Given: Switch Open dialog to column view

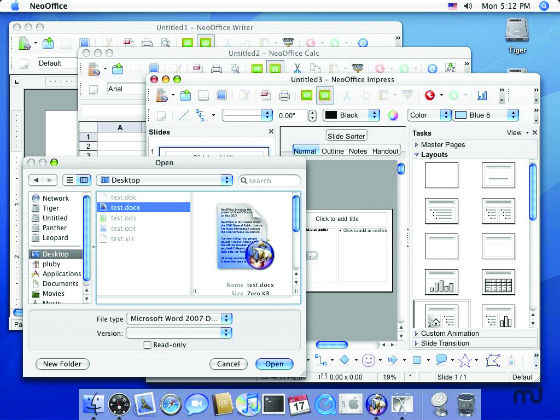Looking at the screenshot, I should (x=84, y=180).
